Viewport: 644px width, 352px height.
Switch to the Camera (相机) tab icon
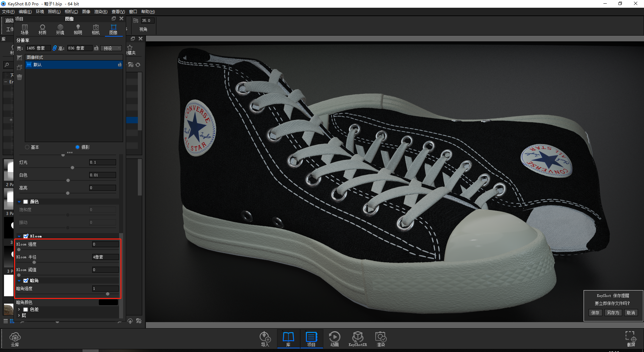coord(96,30)
